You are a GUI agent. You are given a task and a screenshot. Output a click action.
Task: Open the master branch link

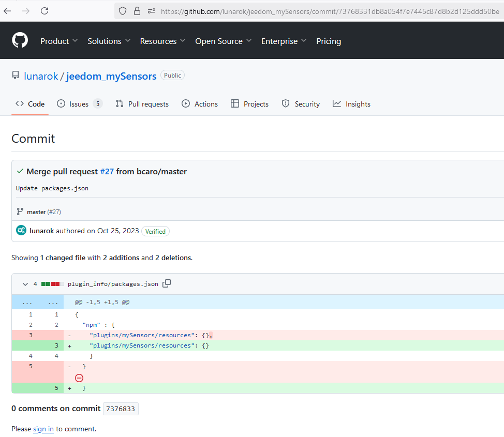click(x=36, y=212)
